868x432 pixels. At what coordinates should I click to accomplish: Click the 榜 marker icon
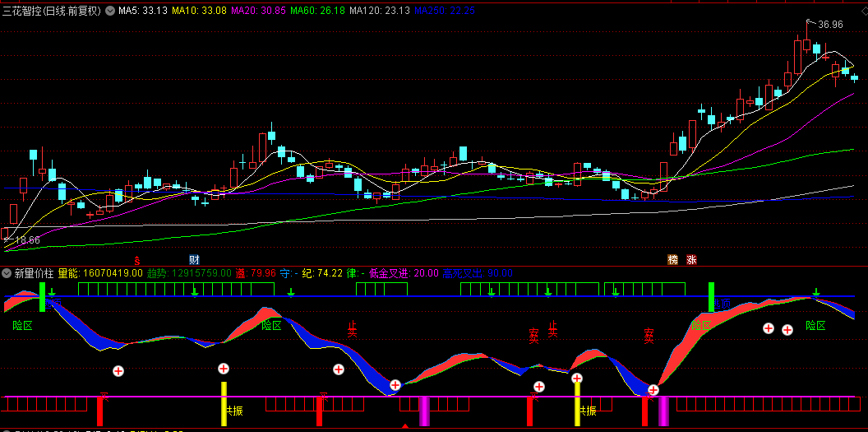[x=673, y=259]
